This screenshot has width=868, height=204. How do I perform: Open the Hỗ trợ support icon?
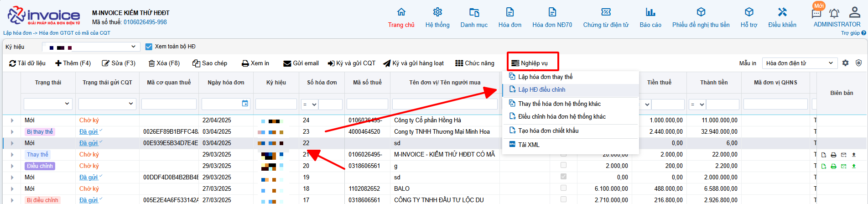pyautogui.click(x=748, y=12)
